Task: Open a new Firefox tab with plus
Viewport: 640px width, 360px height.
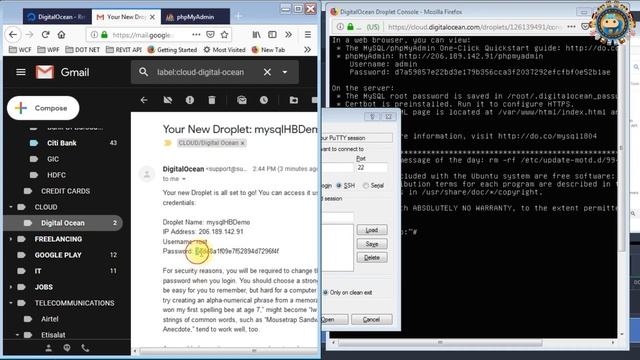Action: tap(238, 17)
